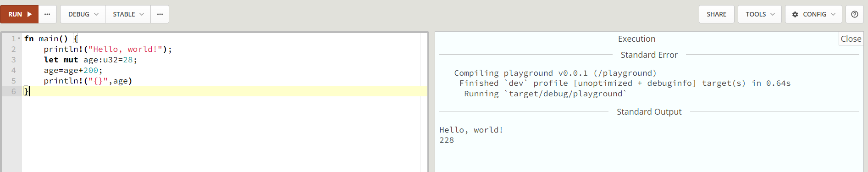Open more run options ellipsis beside RUN
Image resolution: width=868 pixels, height=172 pixels.
[x=47, y=14]
